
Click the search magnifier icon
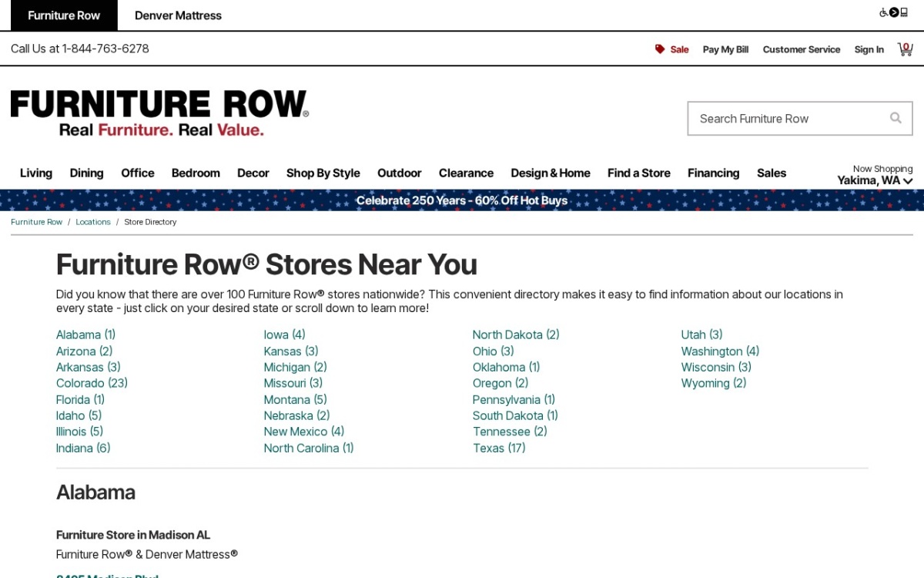point(896,118)
